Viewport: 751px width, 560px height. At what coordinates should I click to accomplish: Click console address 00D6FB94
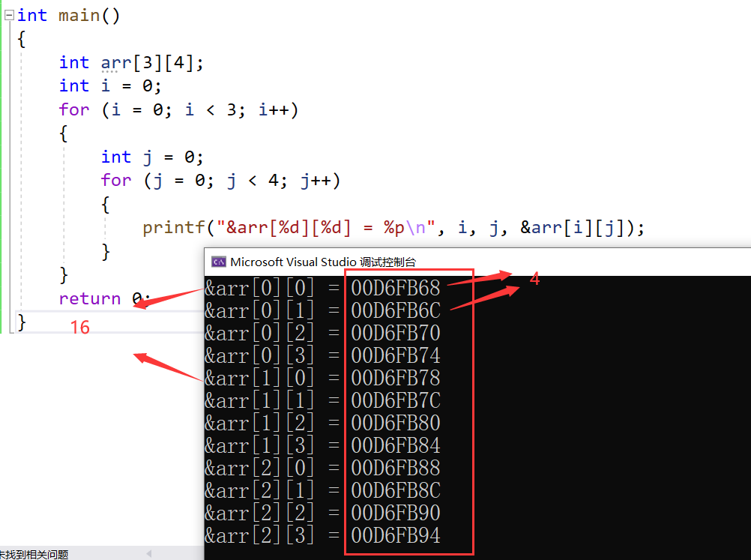coord(396,535)
